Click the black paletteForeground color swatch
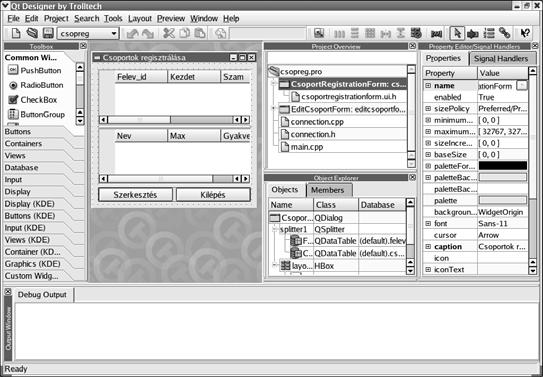The width and height of the screenshot is (543, 377). [503, 166]
